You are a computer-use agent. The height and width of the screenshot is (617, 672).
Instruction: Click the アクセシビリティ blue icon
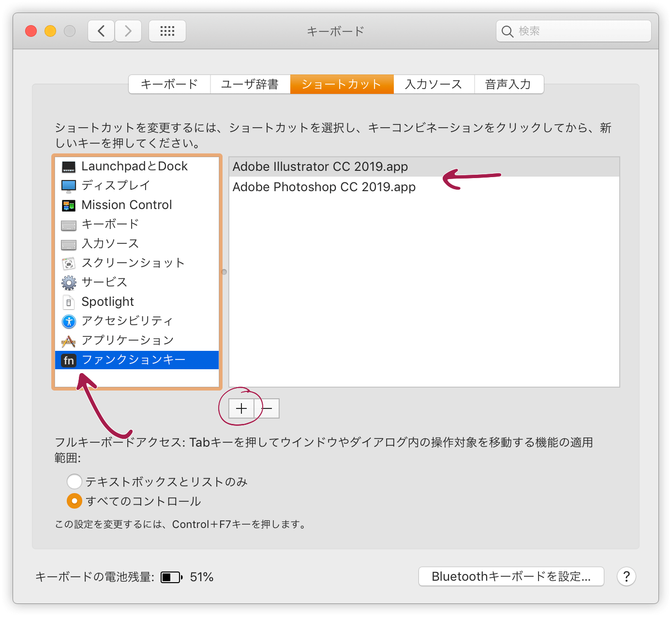[x=69, y=321]
